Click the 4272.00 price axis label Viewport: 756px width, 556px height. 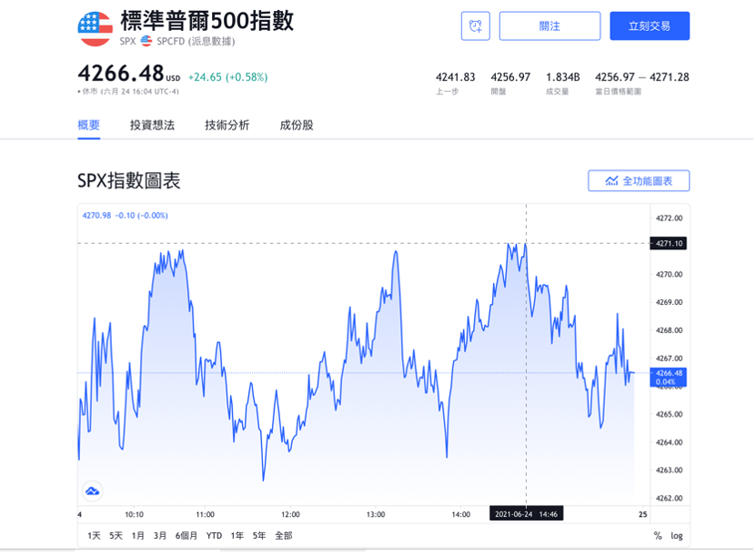(670, 219)
